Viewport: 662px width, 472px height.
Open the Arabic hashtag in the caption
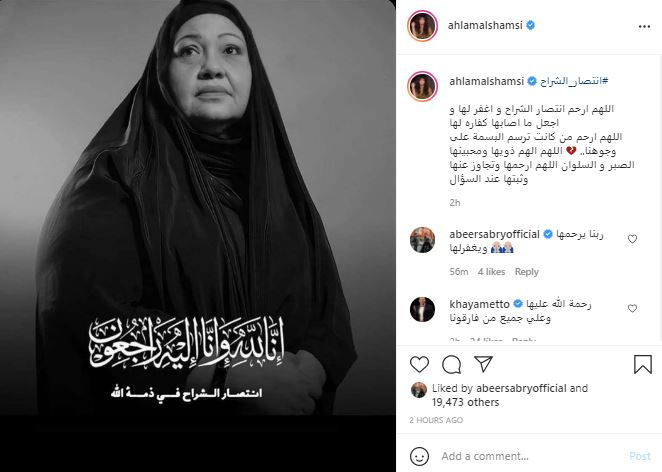(574, 81)
